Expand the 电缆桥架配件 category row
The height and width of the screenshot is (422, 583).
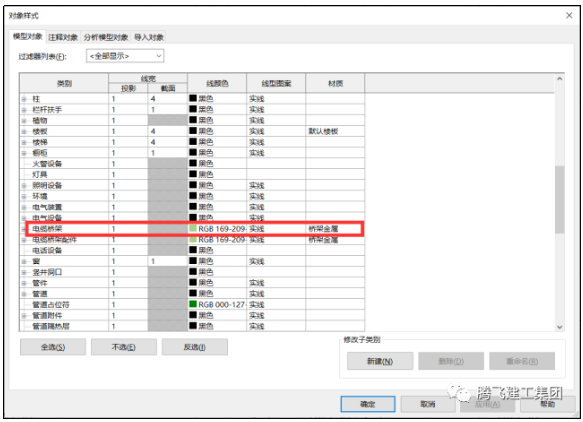(x=24, y=240)
